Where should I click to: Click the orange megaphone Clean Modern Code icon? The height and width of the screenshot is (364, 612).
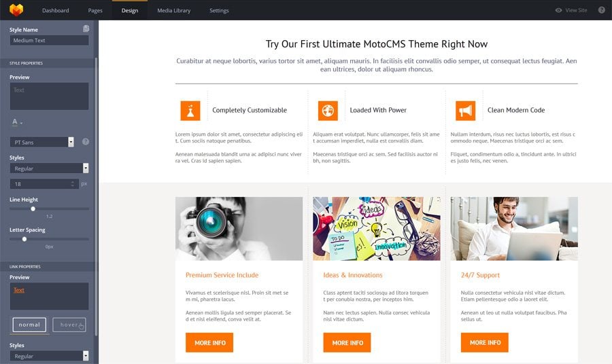(x=466, y=110)
